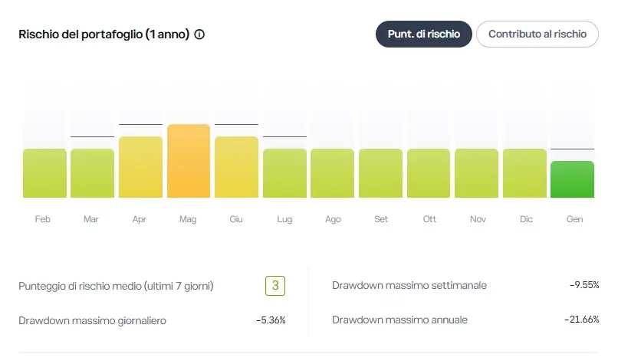Switch to Punt. di rischio view
The height and width of the screenshot is (364, 618).
pos(423,34)
